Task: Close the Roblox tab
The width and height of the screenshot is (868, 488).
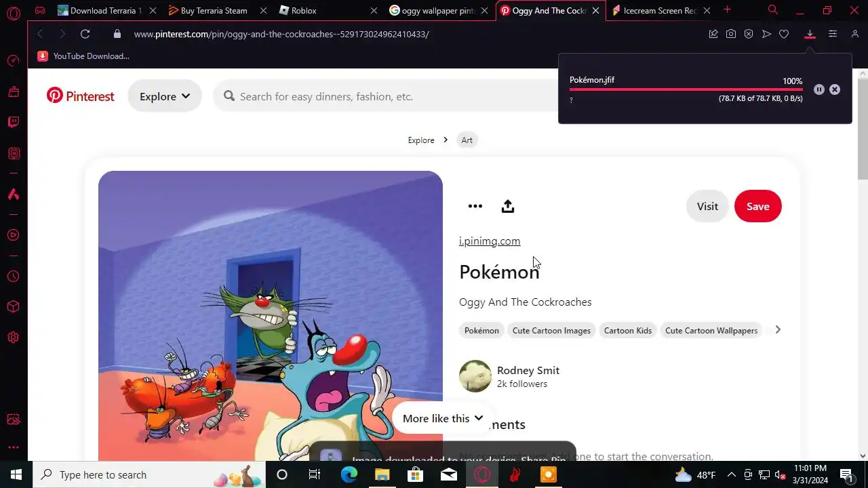Action: [374, 10]
